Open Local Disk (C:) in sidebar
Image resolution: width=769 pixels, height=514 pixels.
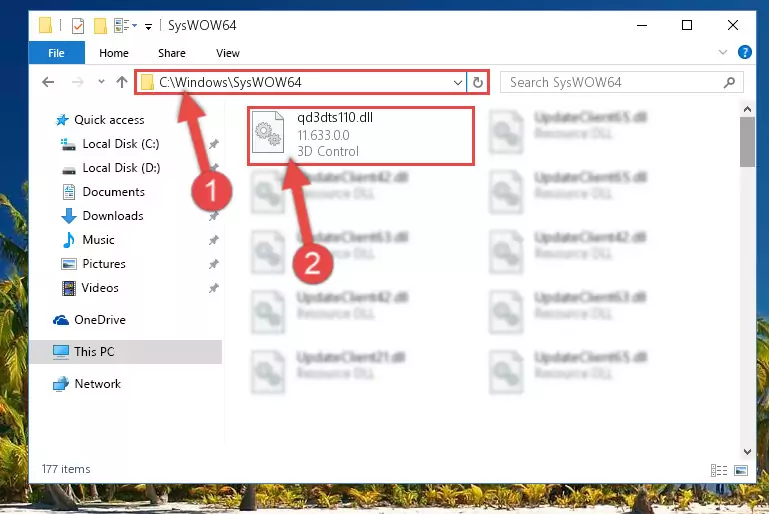121,144
